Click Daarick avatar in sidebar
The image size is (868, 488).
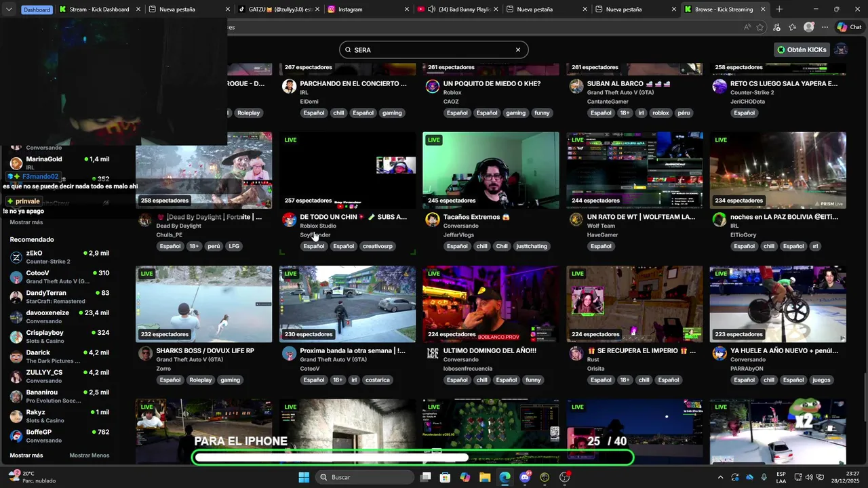coord(16,357)
